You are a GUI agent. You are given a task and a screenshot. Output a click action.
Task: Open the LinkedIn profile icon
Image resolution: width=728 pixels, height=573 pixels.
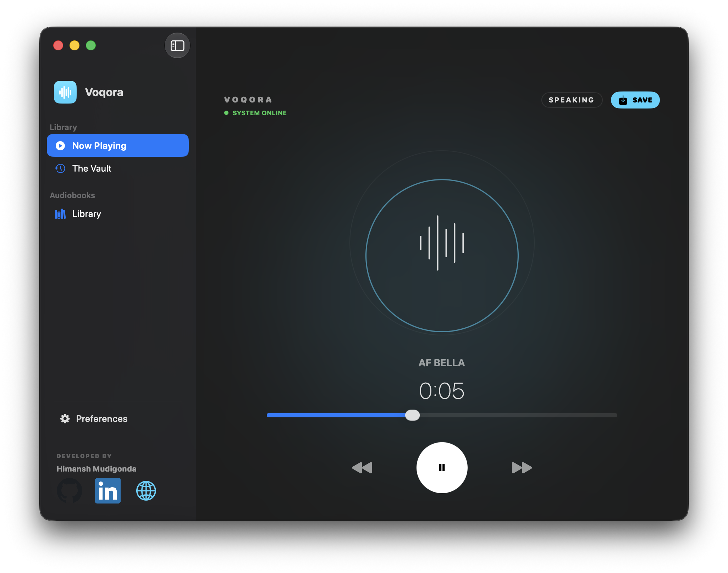[108, 491]
